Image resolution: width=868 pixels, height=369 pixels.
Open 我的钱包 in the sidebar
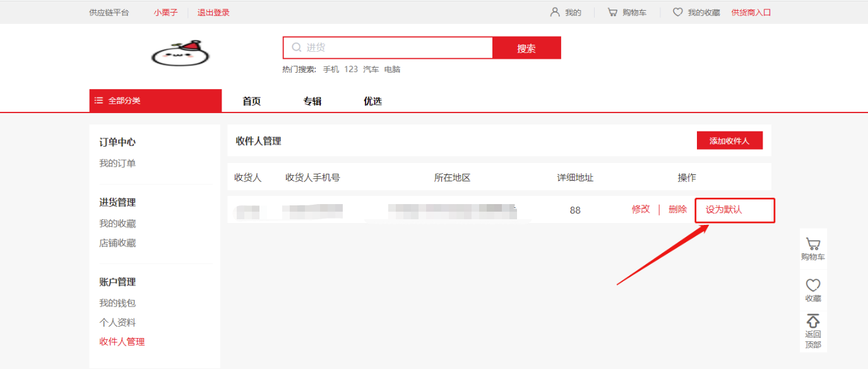pos(117,303)
